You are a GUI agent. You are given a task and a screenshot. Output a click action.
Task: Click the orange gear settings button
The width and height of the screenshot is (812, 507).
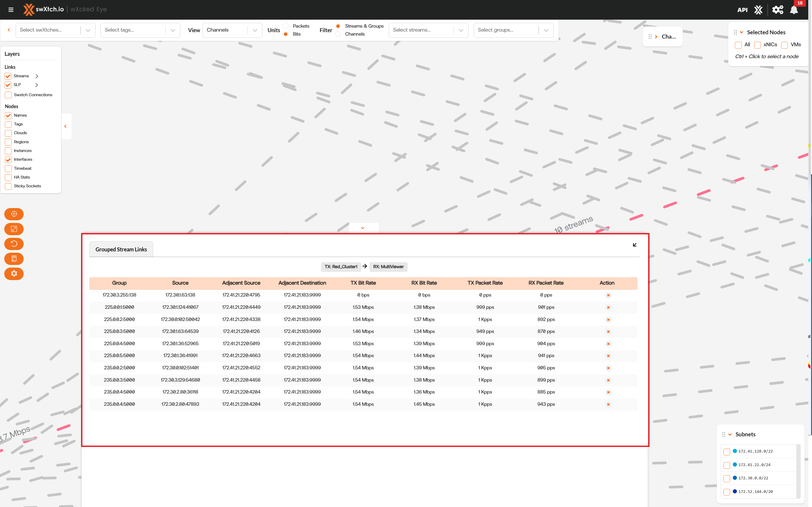[x=14, y=274]
